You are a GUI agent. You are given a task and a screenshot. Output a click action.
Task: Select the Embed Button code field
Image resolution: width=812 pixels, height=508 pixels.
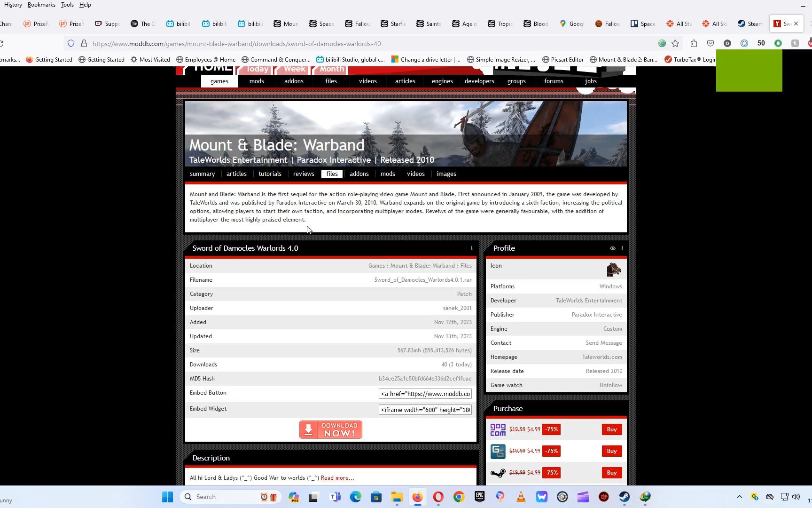425,394
